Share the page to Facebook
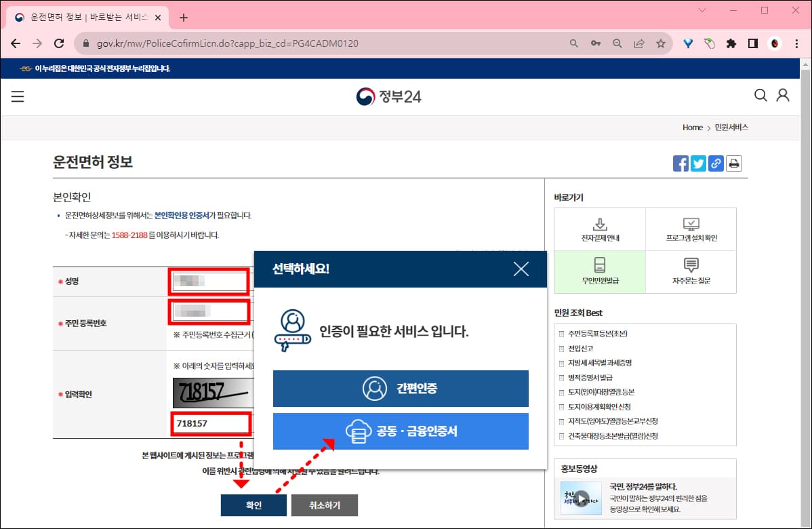812x529 pixels. click(x=680, y=163)
